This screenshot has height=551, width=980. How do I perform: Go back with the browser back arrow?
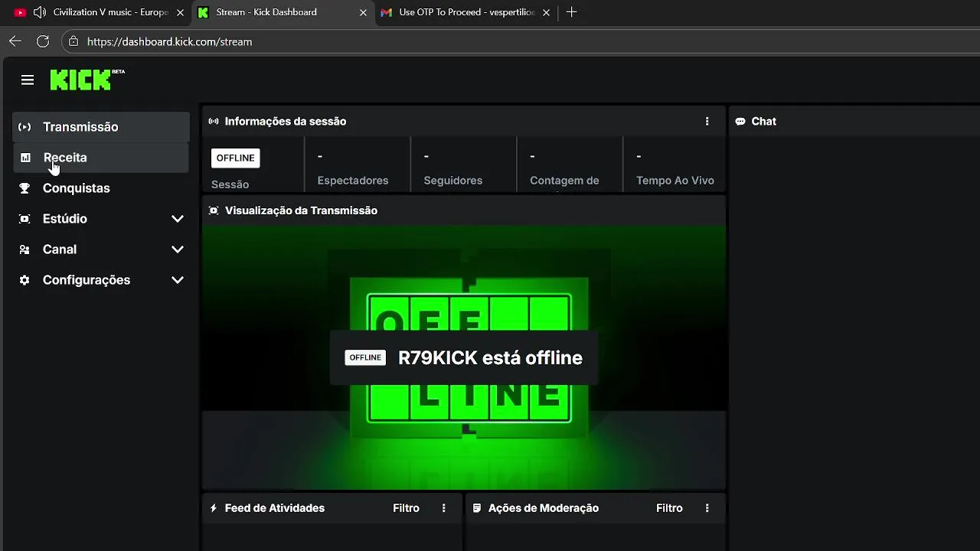[15, 41]
